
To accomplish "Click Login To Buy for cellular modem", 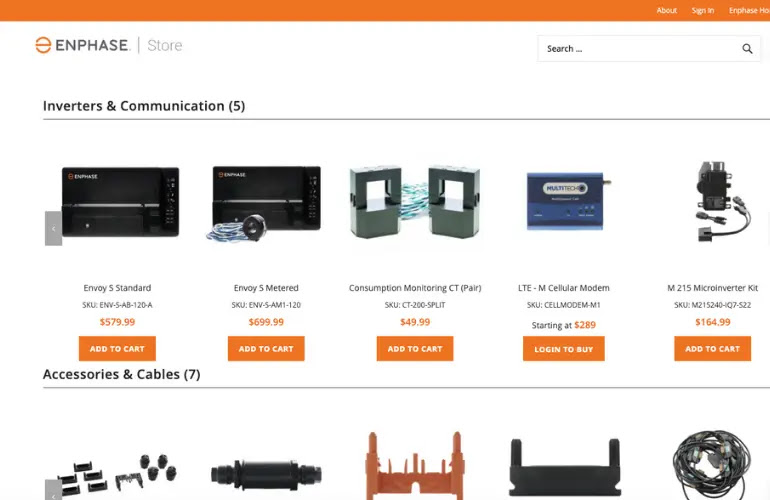I will point(564,349).
